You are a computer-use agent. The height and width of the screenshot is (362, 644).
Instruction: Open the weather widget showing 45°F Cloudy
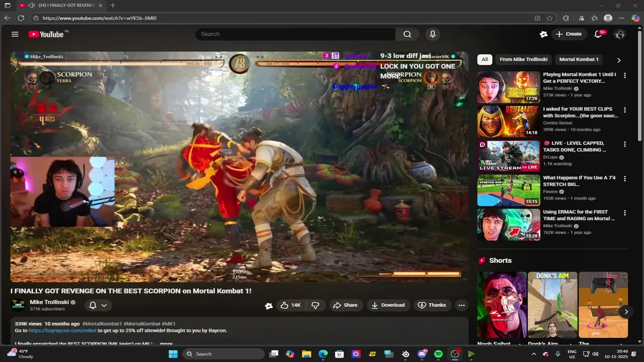(20, 354)
